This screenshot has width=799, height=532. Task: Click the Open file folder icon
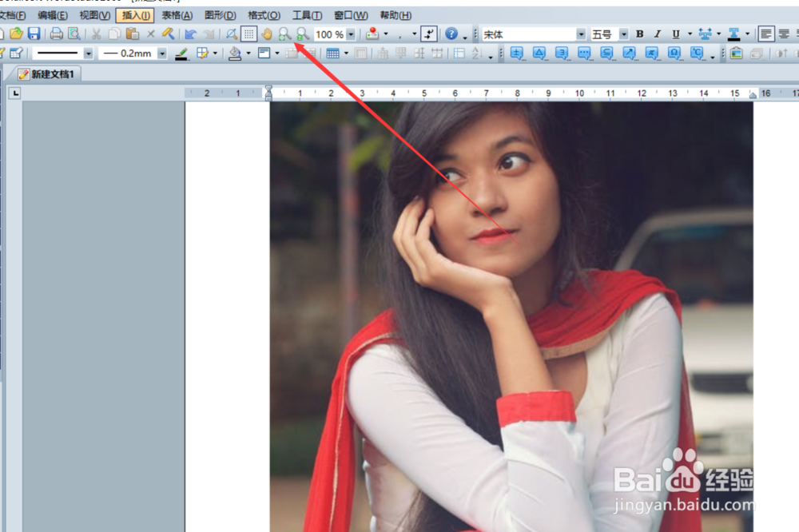tap(16, 34)
